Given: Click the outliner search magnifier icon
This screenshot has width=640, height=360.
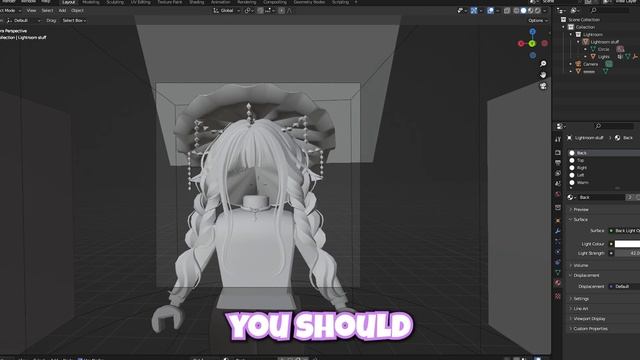Looking at the screenshot, I should point(594,11).
